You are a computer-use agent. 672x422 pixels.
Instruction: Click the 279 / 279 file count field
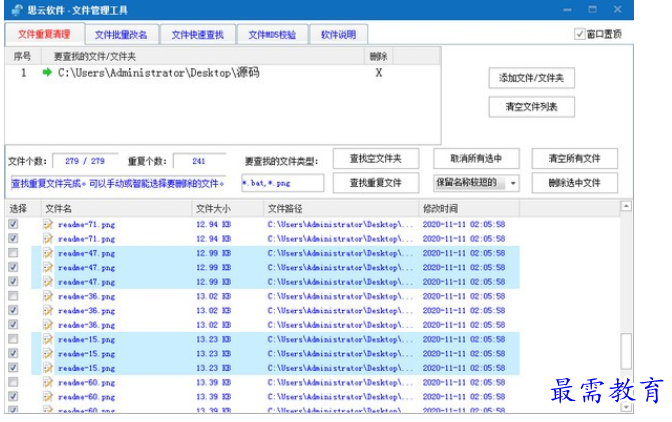pos(85,161)
